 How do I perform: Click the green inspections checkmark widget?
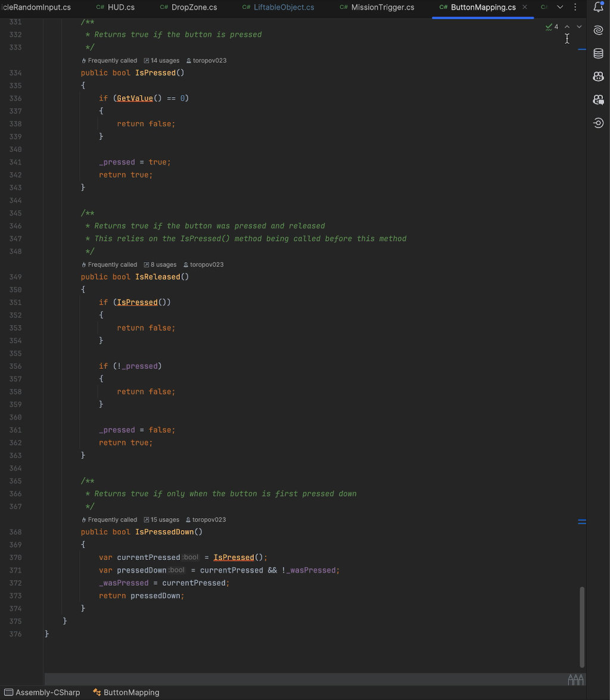point(549,26)
